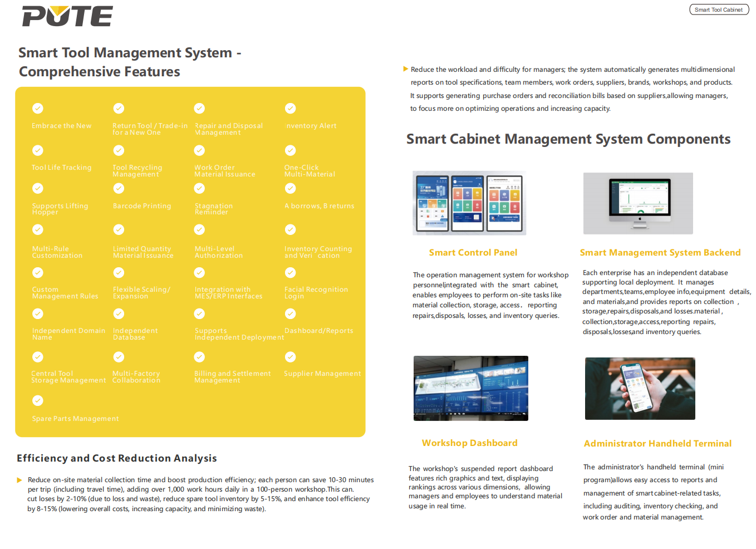
Task: Click the PUTE logo
Action: coord(67,16)
